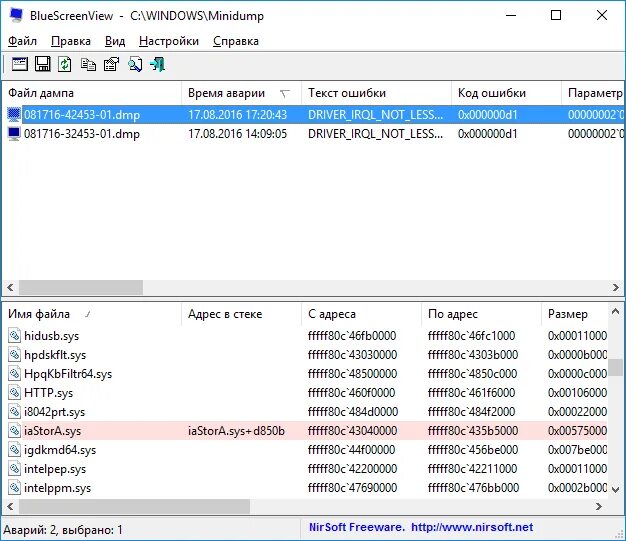The image size is (626, 541).
Task: Click the Save selected items floppy icon
Action: coord(43,64)
